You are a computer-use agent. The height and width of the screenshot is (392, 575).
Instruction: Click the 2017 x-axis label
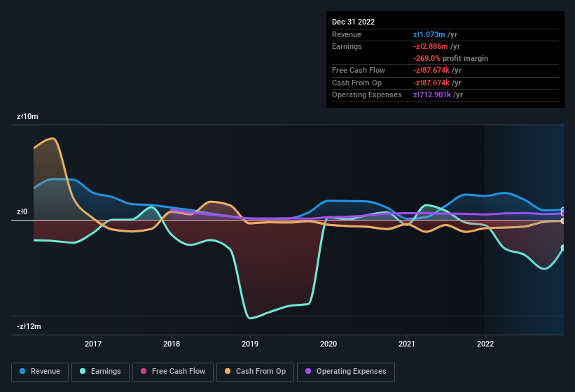click(93, 344)
